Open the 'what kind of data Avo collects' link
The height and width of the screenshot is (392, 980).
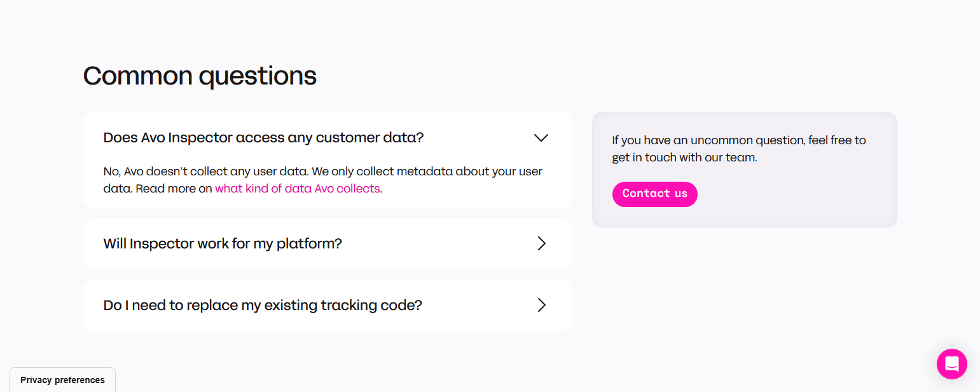(x=298, y=188)
